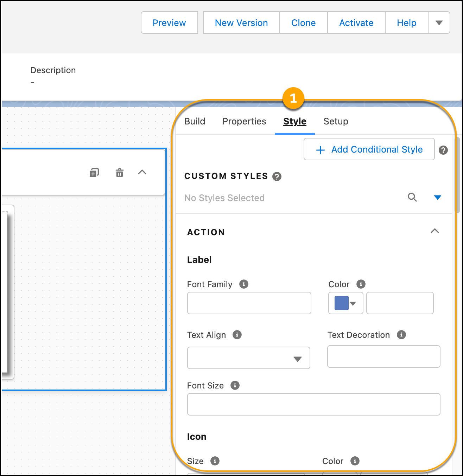
Task: Click help icon next to Custom Styles
Action: pos(277,176)
